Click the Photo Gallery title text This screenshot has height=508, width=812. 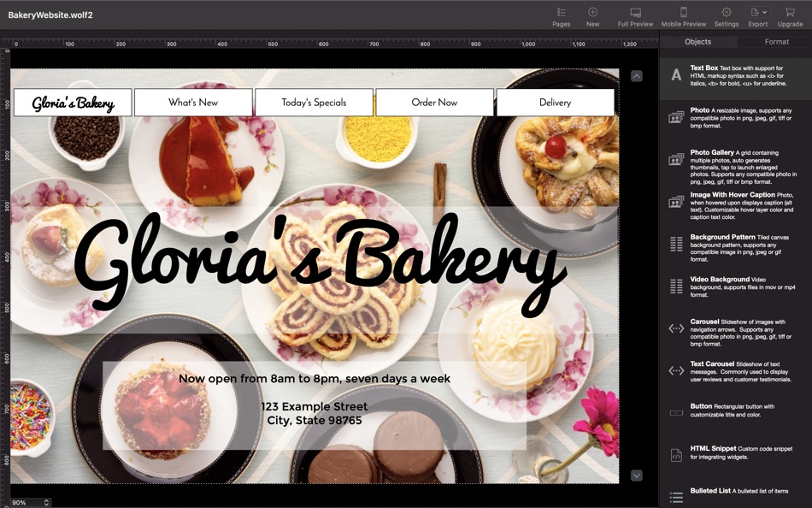(711, 152)
